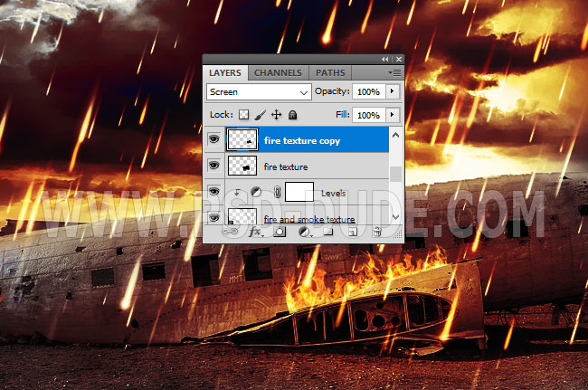The width and height of the screenshot is (588, 390).
Task: Hide fire texture copy layer
Action: click(214, 139)
